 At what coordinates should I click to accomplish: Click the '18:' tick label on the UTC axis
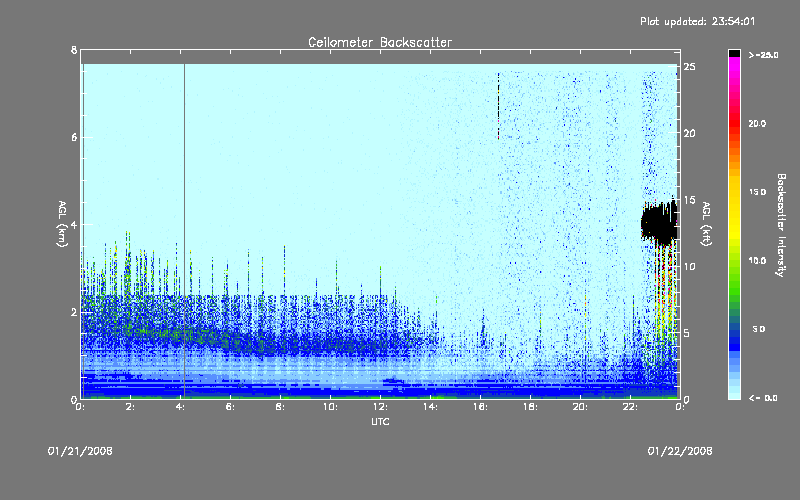pyautogui.click(x=530, y=407)
